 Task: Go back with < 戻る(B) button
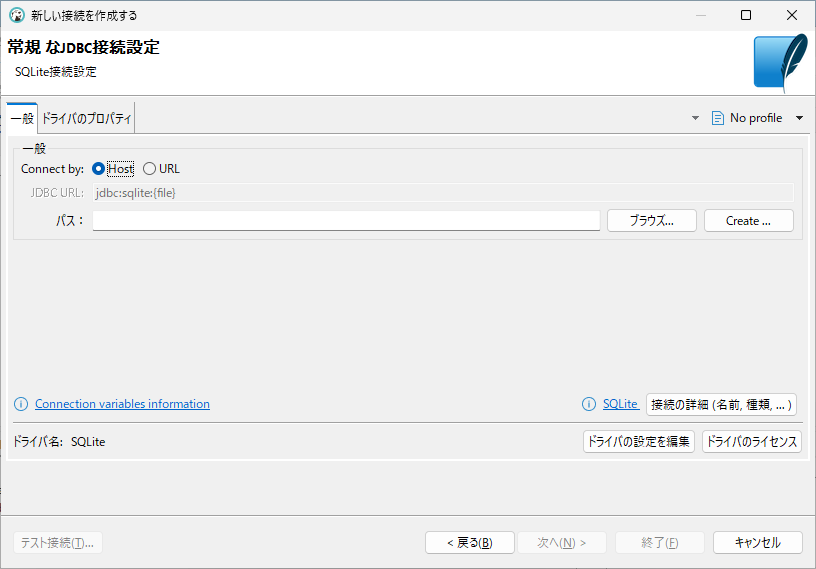470,542
